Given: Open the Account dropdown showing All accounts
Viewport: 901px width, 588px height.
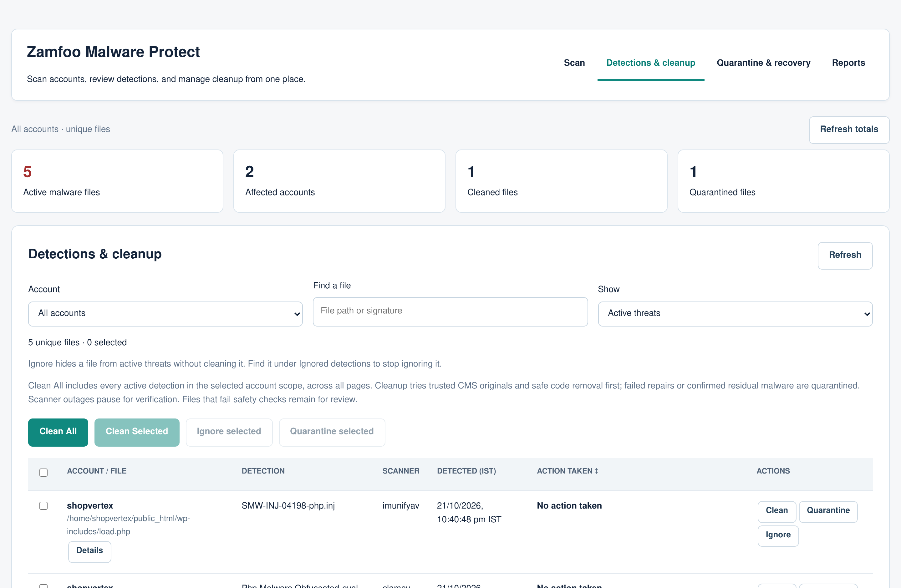Looking at the screenshot, I should [165, 313].
